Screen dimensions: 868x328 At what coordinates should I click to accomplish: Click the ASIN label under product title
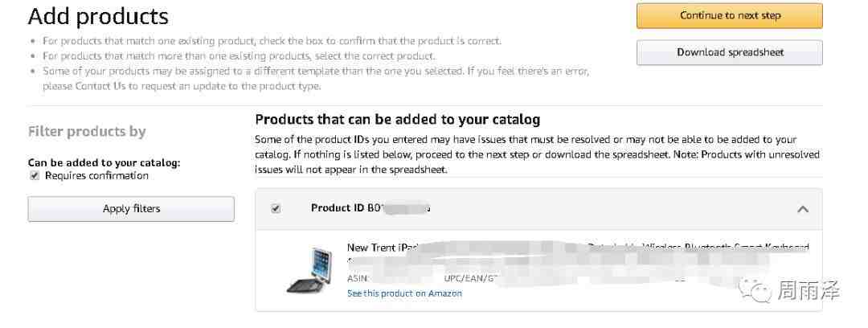pos(357,279)
